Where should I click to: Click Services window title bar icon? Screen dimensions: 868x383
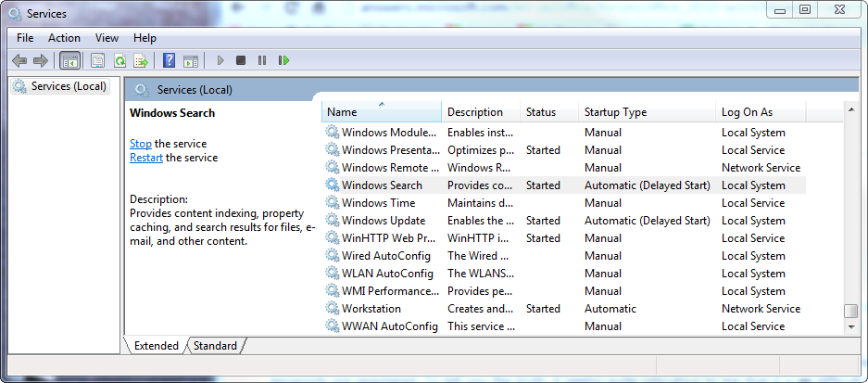pyautogui.click(x=16, y=13)
